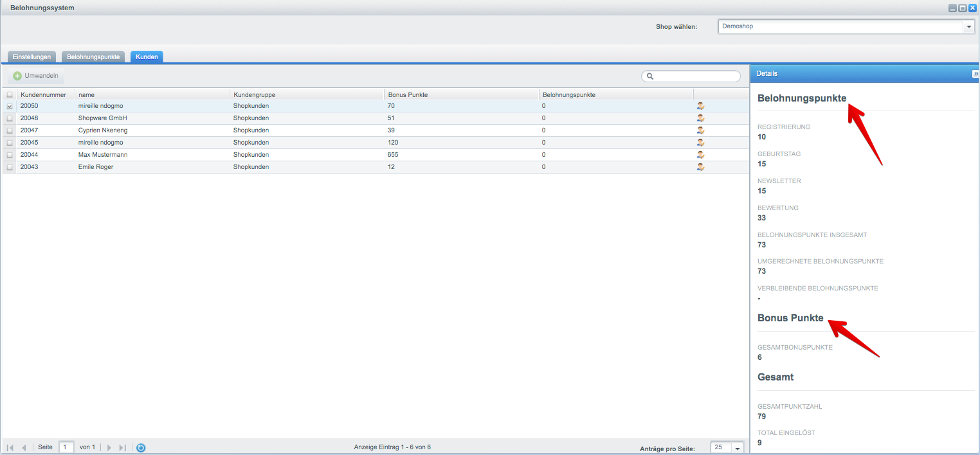
Task: Sort by Kundennummer column header
Action: pyautogui.click(x=46, y=94)
